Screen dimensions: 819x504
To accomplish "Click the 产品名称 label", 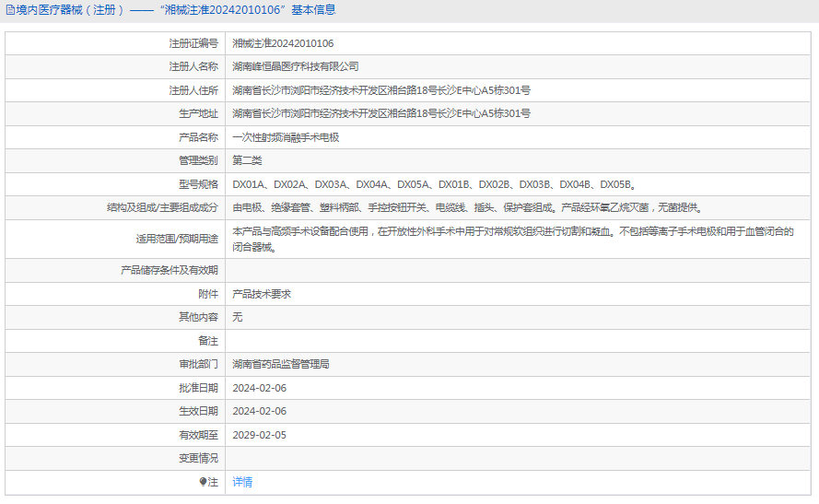I will click(198, 137).
